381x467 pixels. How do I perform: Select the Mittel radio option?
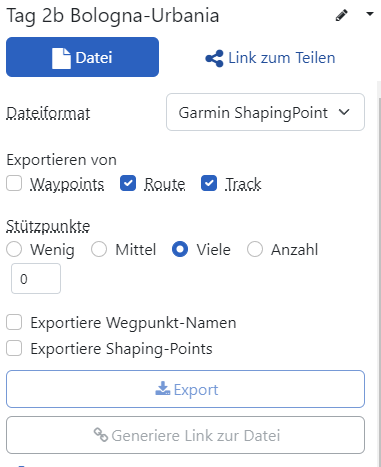(x=99, y=249)
